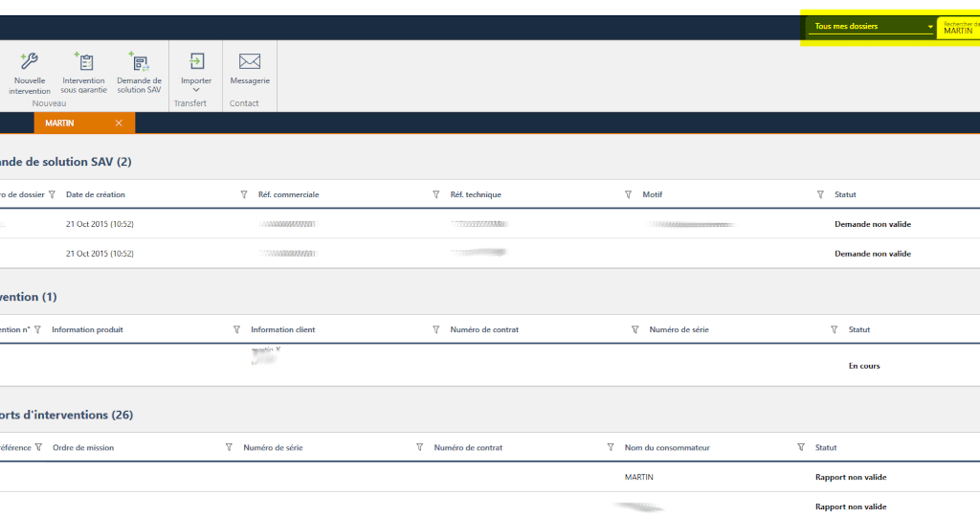Click the Nouvelle intervention wrench icon
The height and width of the screenshot is (518, 980).
tap(30, 62)
